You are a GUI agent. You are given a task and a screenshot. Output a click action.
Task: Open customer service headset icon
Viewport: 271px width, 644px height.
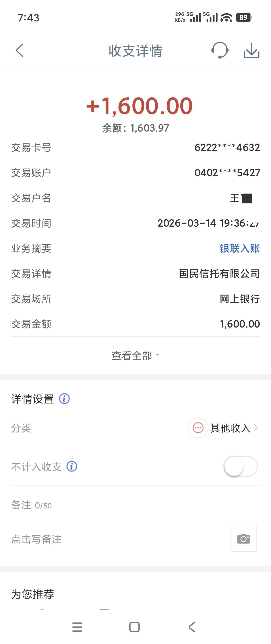click(x=219, y=50)
